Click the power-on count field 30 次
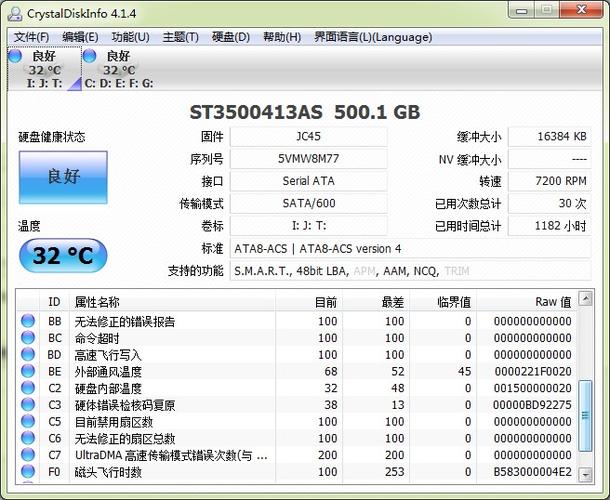 coord(550,203)
